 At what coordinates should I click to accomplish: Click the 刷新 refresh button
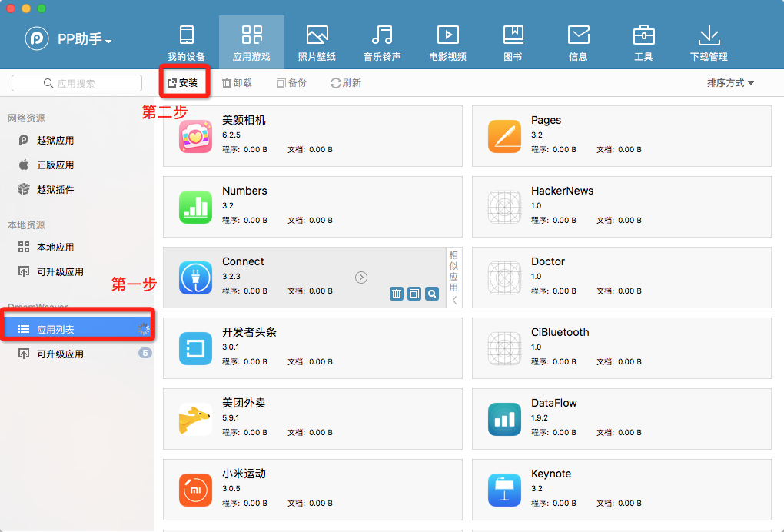click(x=346, y=82)
